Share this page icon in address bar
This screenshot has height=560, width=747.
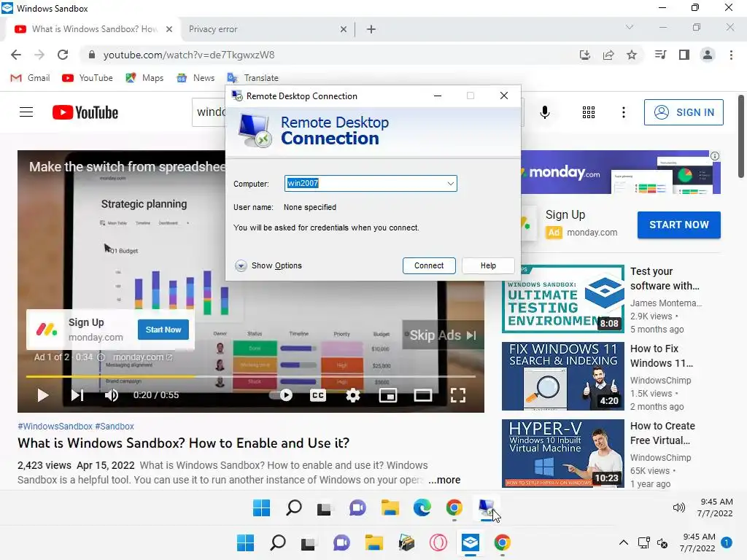tap(608, 55)
